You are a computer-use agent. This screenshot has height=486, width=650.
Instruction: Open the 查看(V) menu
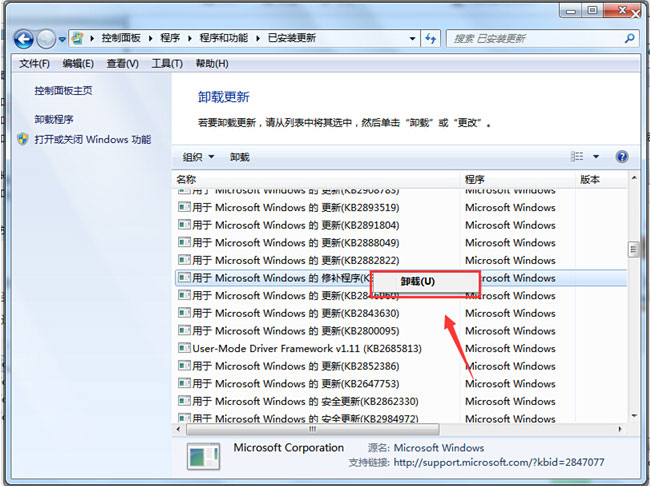[x=123, y=63]
